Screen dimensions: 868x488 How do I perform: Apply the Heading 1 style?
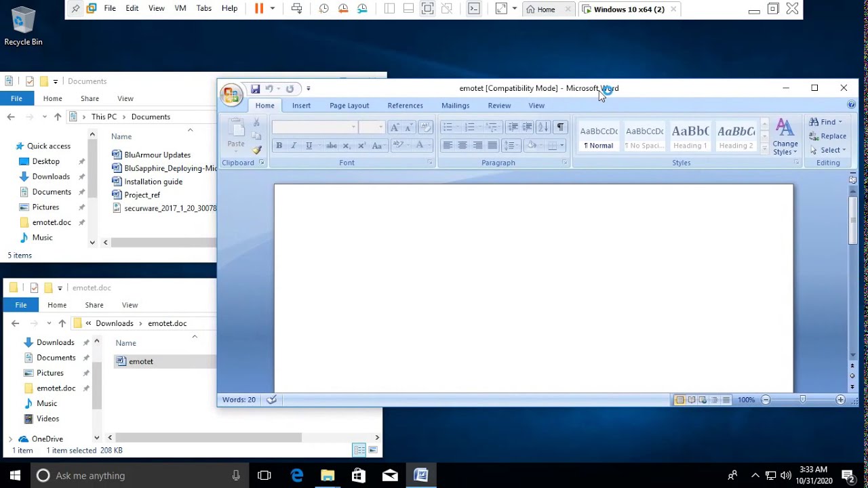coord(690,136)
